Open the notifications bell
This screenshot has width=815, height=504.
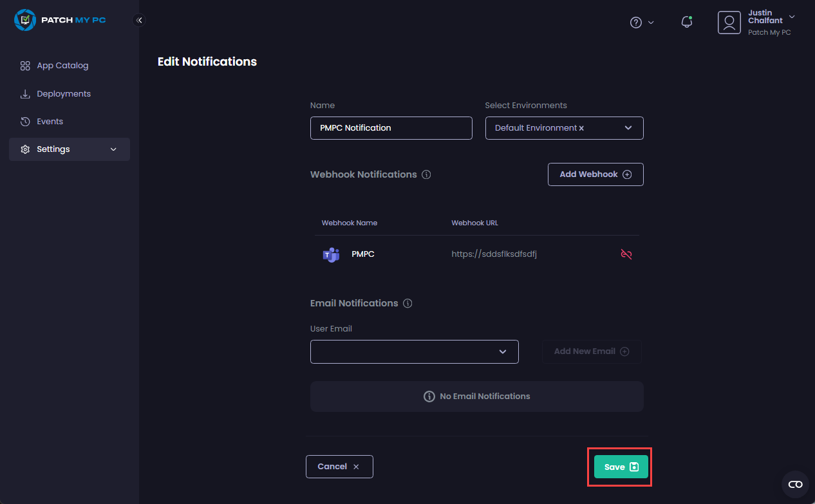tap(687, 23)
